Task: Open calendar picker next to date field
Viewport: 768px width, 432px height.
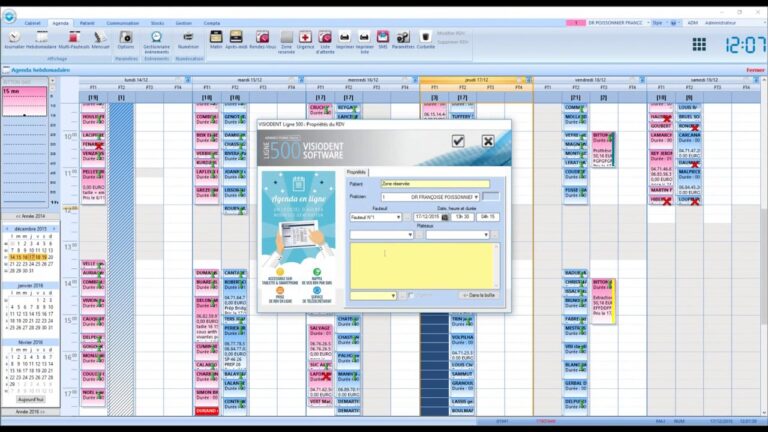Action: (445, 217)
